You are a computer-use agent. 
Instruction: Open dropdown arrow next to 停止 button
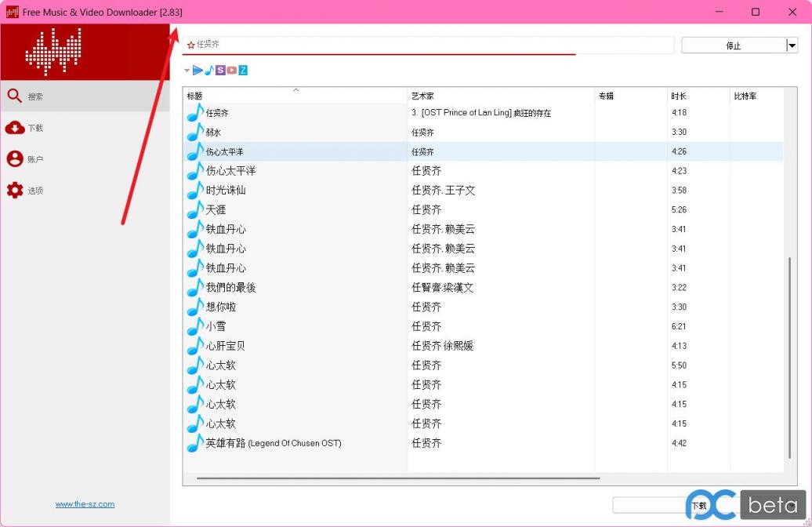[x=792, y=45]
